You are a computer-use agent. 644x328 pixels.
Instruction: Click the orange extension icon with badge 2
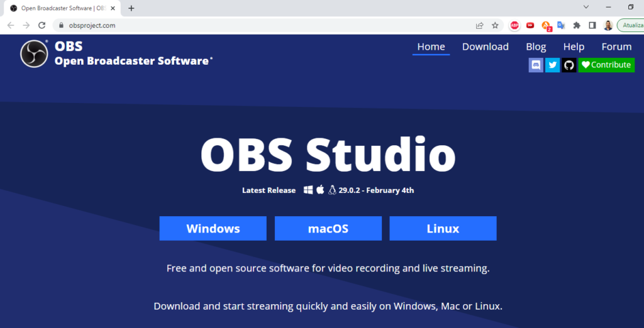click(547, 26)
